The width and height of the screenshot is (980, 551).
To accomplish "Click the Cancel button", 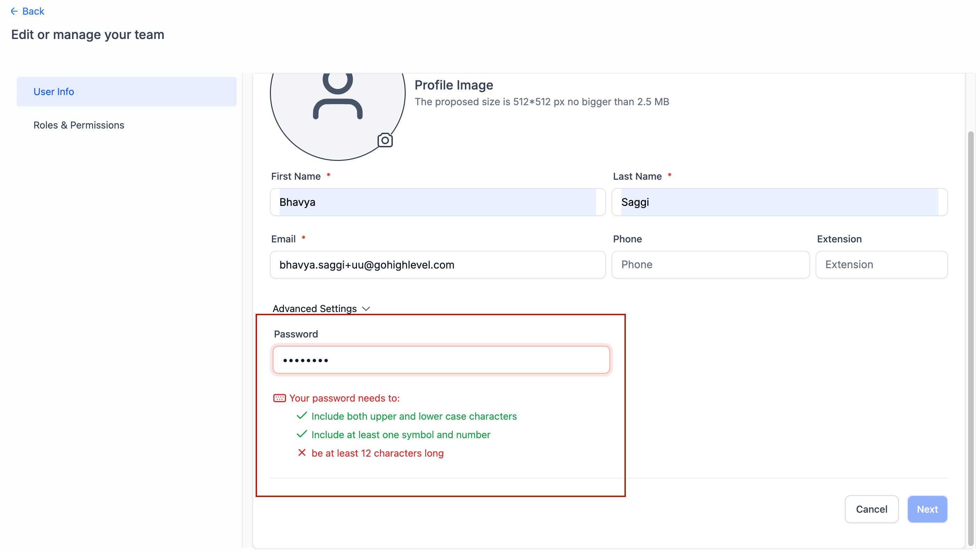I will 871,509.
